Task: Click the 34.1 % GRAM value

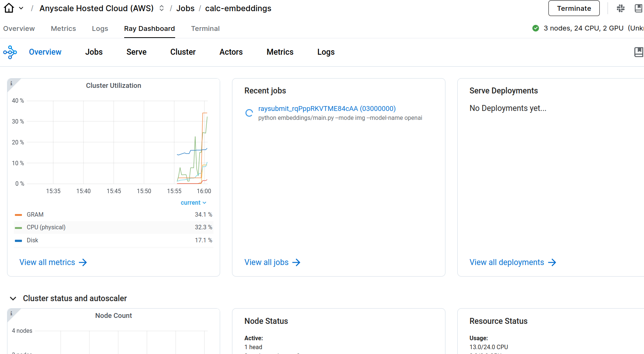Action: 203,215
